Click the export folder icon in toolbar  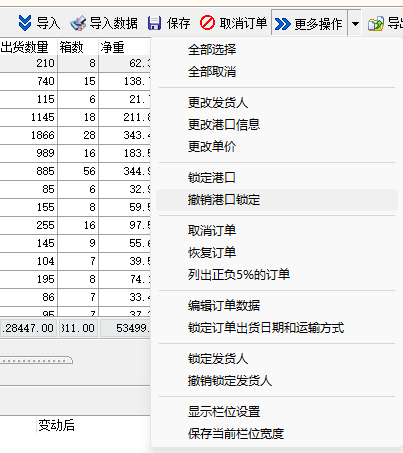376,24
